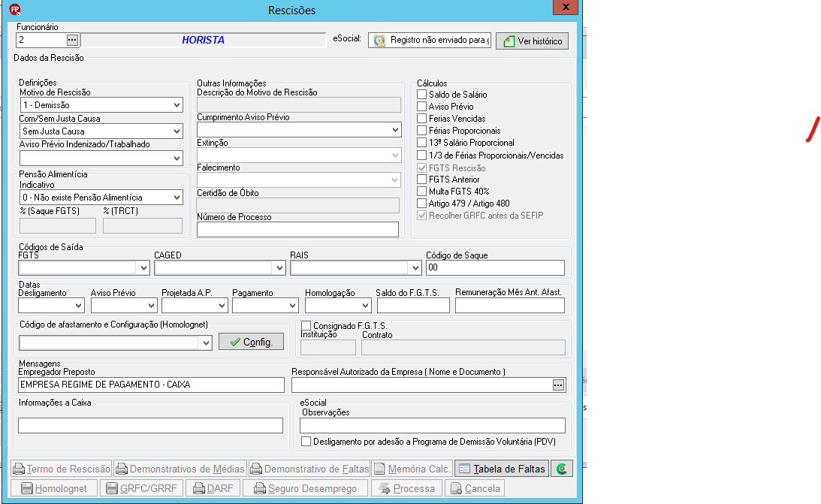Image resolution: width=821 pixels, height=504 pixels.
Task: Click the Código de Saque field
Action: [x=495, y=267]
